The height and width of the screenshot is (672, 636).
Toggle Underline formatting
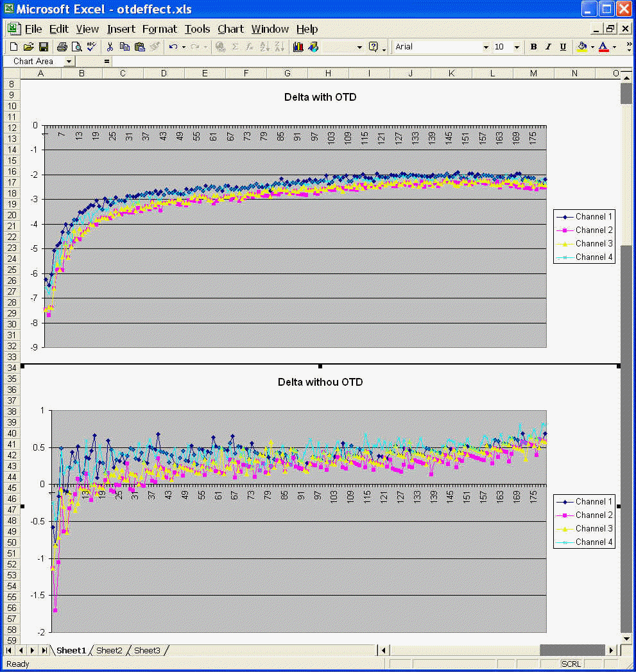pos(563,47)
